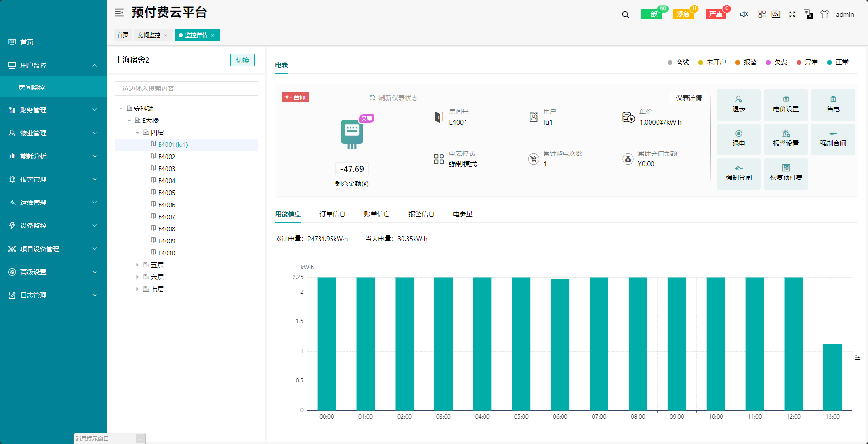Open the 报警信息 tab
The width and height of the screenshot is (868, 444).
[x=421, y=214]
